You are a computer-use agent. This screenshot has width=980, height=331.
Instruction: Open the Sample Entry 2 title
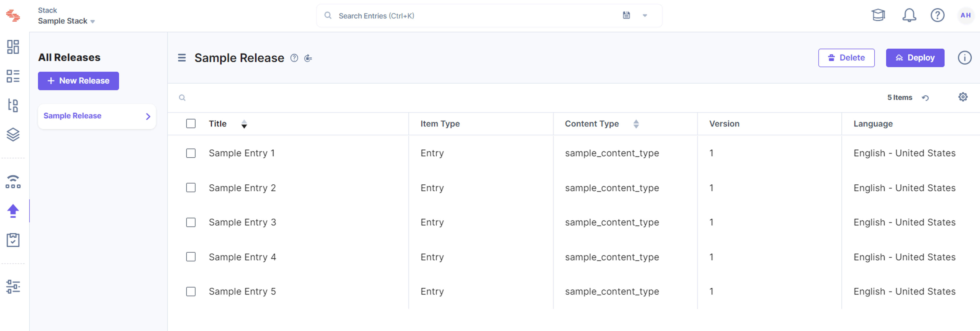[x=242, y=188]
